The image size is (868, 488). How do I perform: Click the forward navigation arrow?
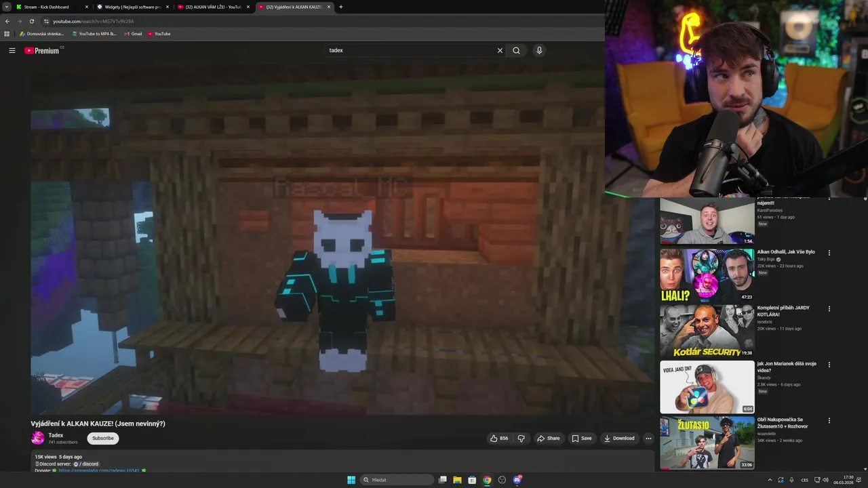point(19,21)
